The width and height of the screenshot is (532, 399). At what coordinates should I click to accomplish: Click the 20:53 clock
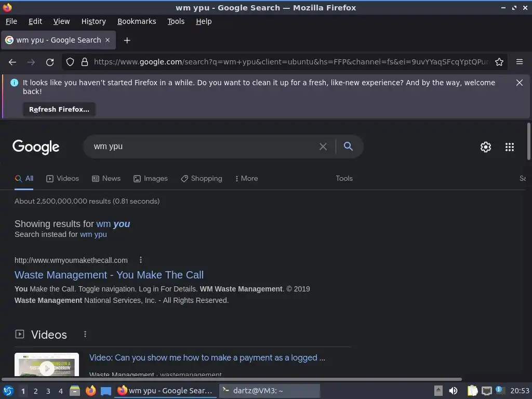520,391
